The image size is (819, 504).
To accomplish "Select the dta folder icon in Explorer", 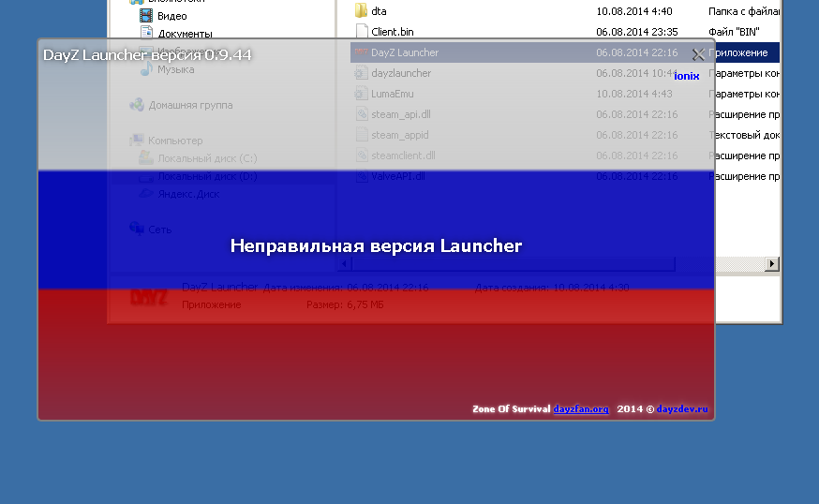I will [361, 10].
